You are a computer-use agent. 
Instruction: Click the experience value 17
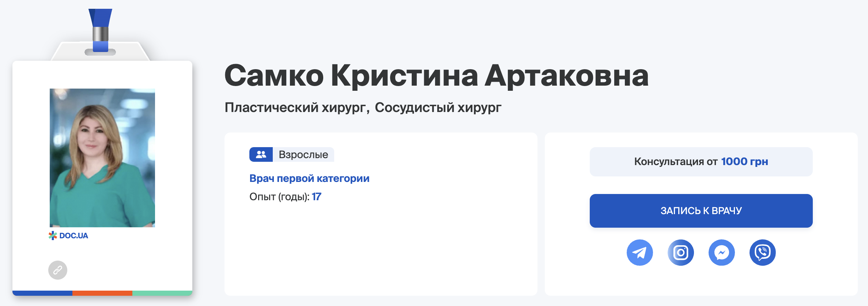[316, 197]
